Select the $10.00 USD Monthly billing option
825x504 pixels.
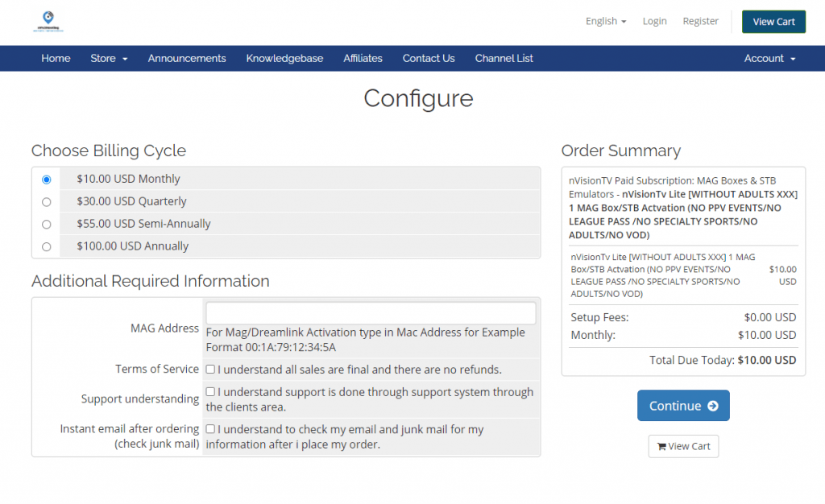46,180
